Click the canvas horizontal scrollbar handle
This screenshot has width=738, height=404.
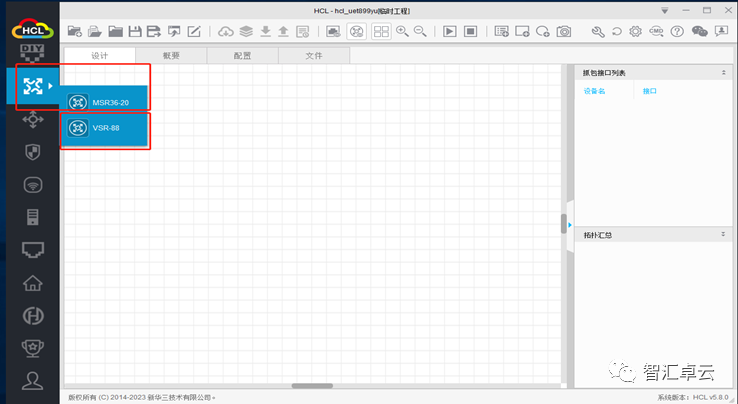tap(312, 386)
